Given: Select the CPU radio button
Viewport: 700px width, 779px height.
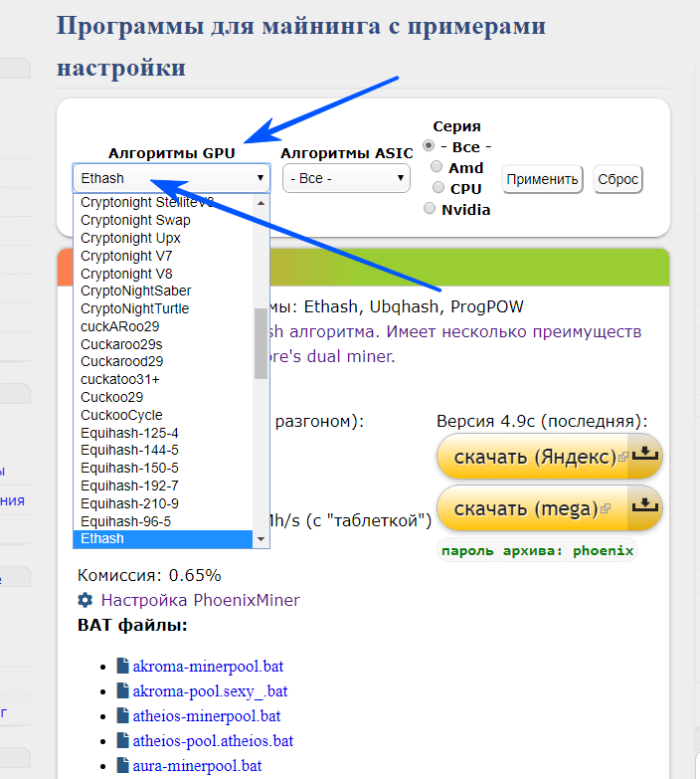Looking at the screenshot, I should 438,187.
